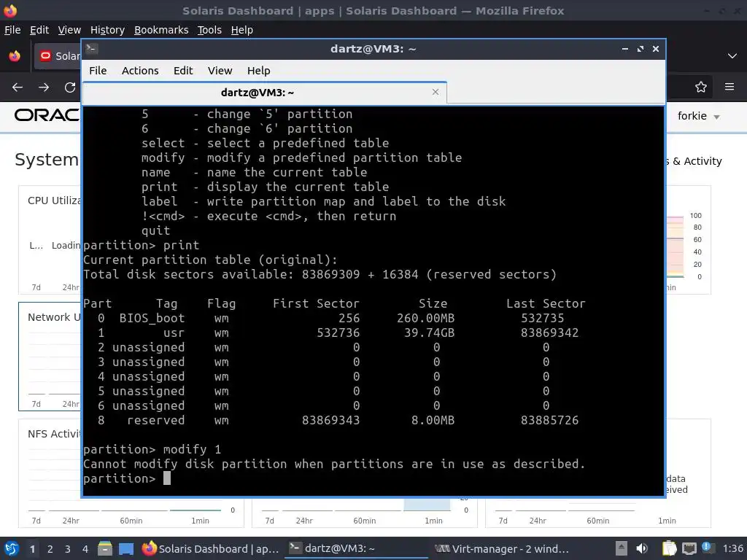
Task: Select the Solaris Dashboard browser tab
Action: 58,56
